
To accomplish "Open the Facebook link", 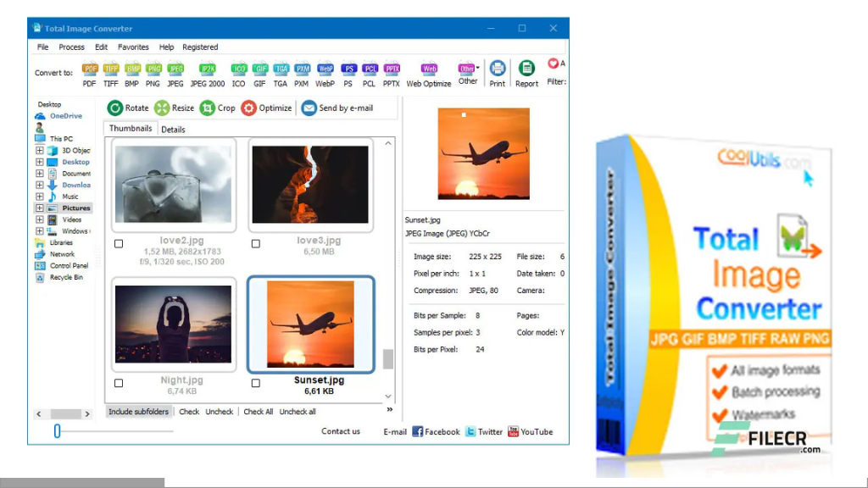I will click(x=437, y=431).
